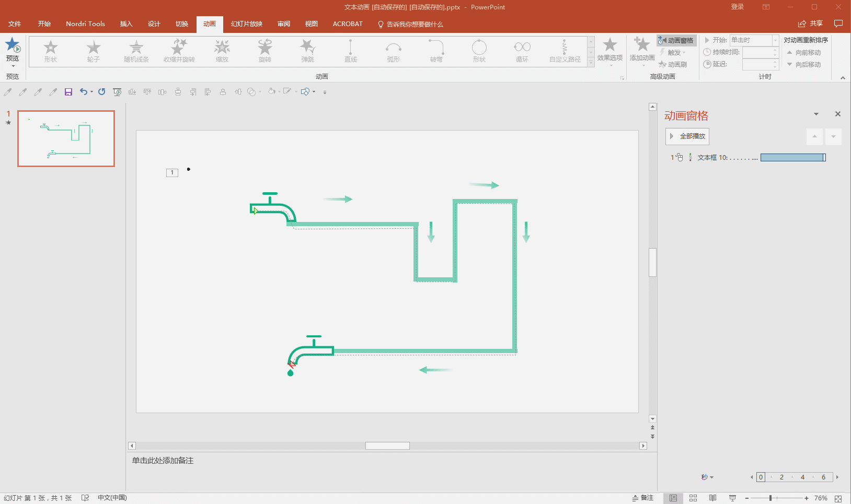Click the Share (共享) button
The image size is (851, 504).
810,24
